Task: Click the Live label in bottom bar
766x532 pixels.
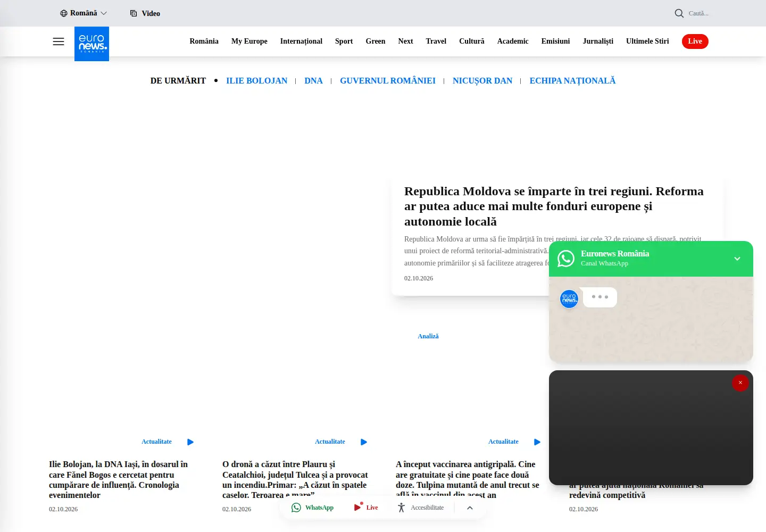Action: pos(372,508)
